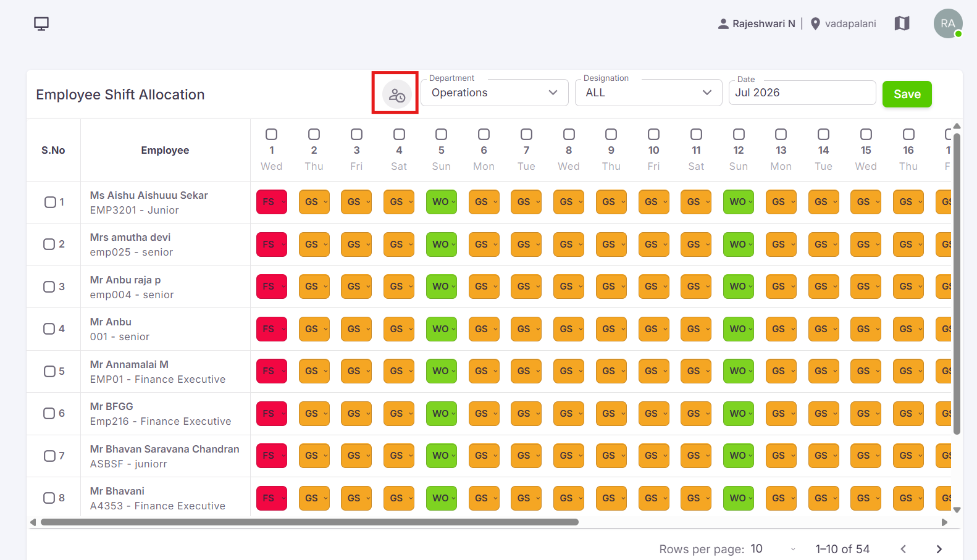977x560 pixels.
Task: Click the monitor icon at top left
Action: click(x=41, y=23)
